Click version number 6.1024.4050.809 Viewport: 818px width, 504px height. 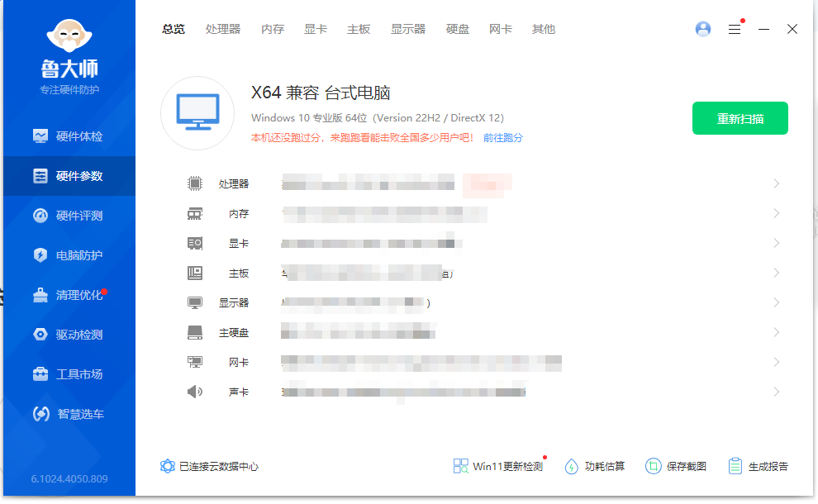point(69,479)
